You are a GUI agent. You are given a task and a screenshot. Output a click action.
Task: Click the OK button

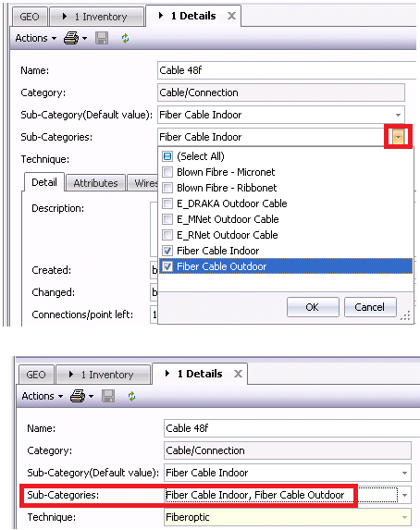pos(313,307)
